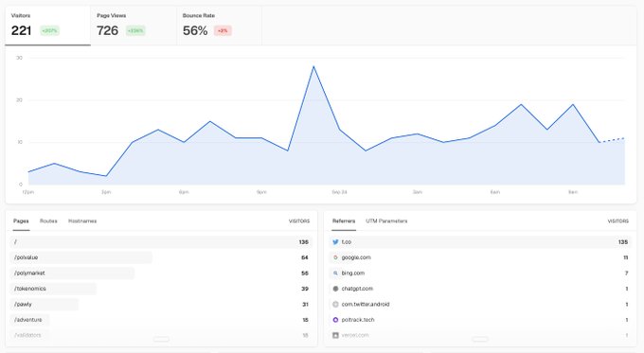Select the /pawly page row

click(161, 305)
